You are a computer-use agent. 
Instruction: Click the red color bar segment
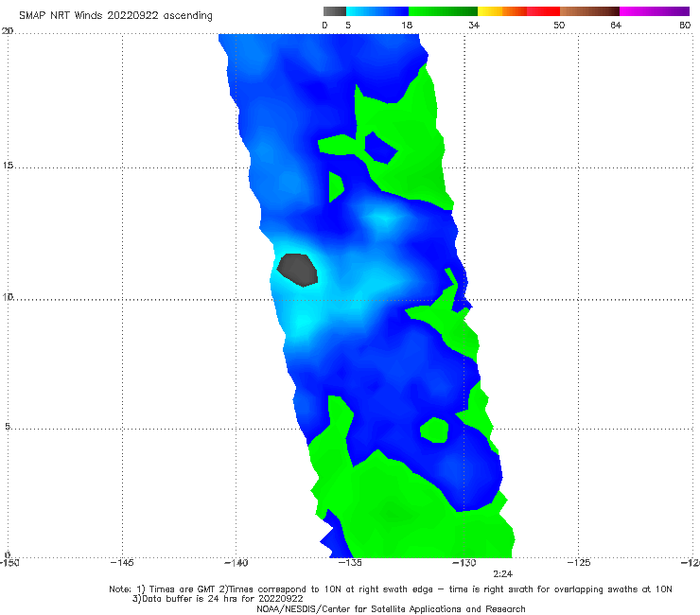543,11
